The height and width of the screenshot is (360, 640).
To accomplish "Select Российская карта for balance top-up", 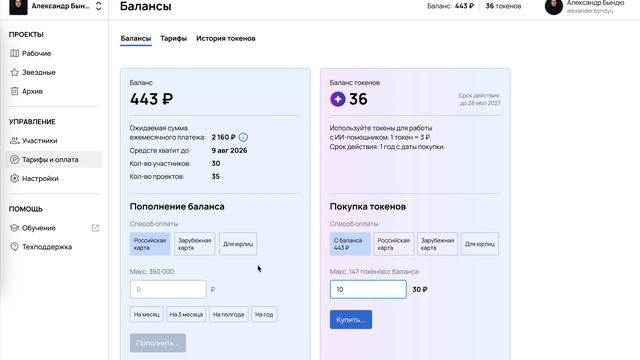I will pyautogui.click(x=150, y=244).
